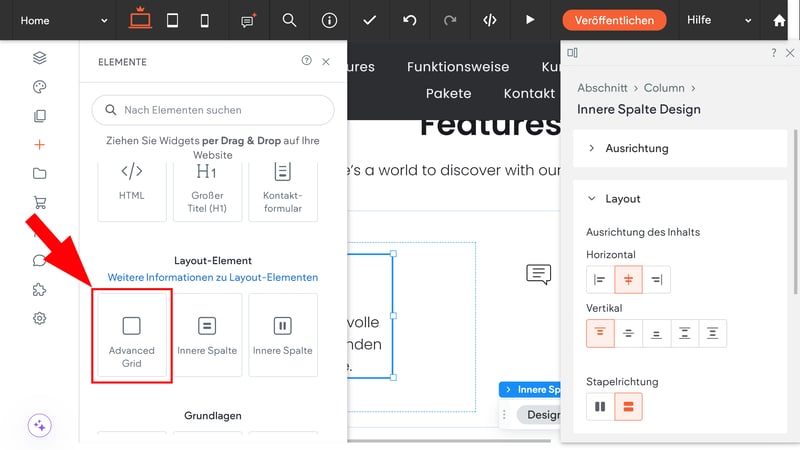The image size is (800, 450).
Task: Click Funktionsweise in site navigation
Action: point(457,67)
